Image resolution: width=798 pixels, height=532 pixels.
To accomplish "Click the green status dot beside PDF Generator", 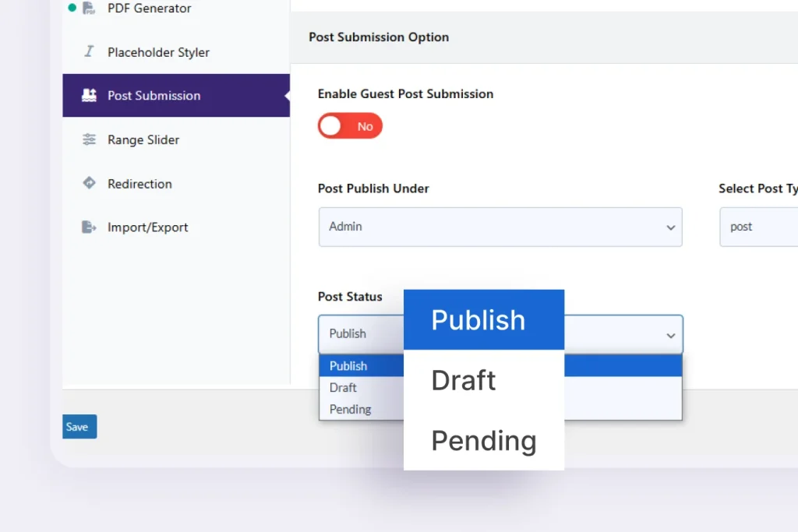I will (x=72, y=8).
